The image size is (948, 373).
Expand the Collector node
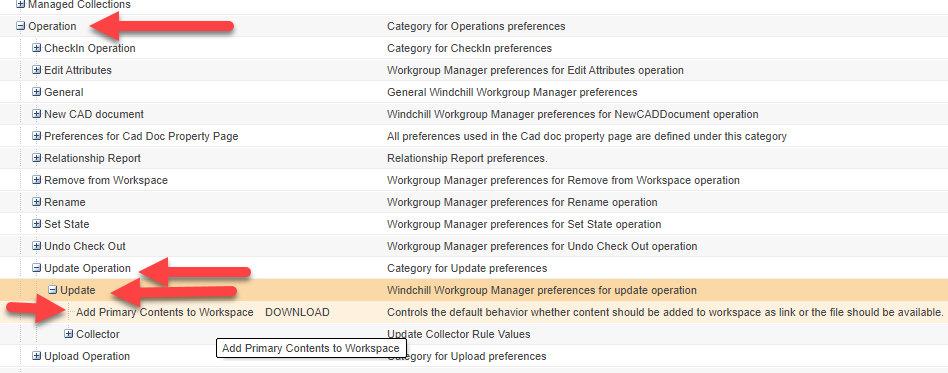pos(69,334)
